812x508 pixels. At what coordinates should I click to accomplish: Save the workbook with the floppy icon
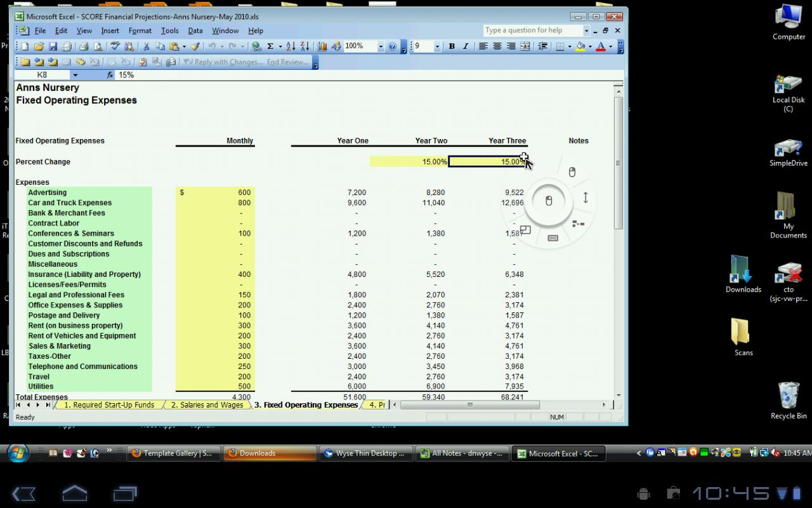click(x=53, y=46)
